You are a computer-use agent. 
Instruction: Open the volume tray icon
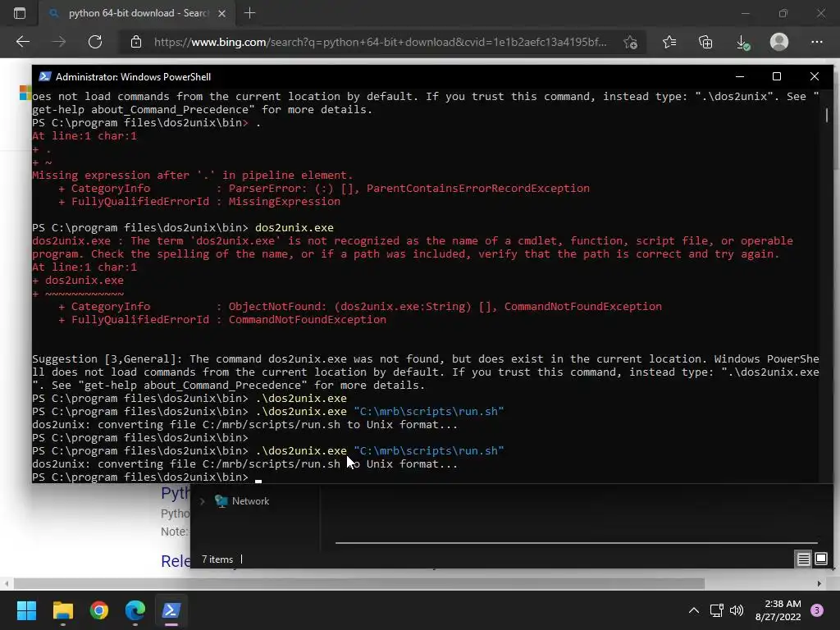[737, 610]
